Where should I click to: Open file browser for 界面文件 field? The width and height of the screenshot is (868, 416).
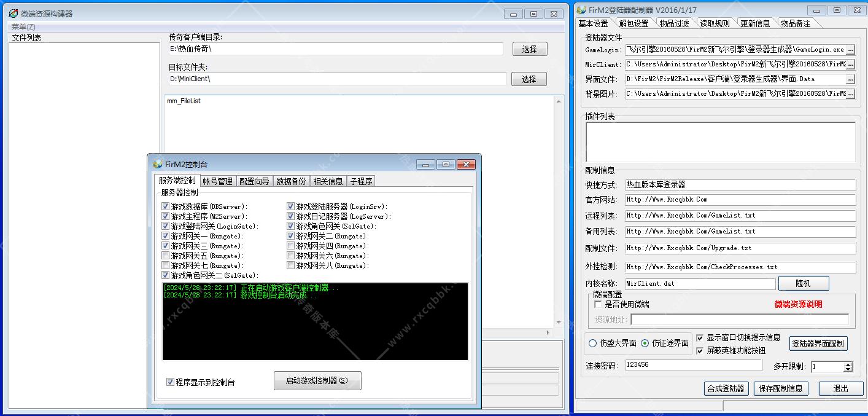[x=850, y=79]
